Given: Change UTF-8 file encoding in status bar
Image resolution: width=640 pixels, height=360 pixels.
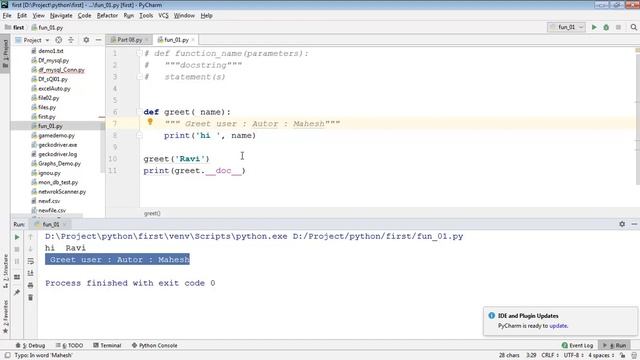Looking at the screenshot, I should click(573, 356).
